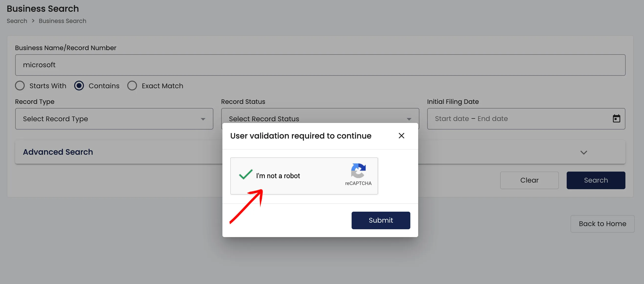Open the Select Record Type dropdown

pyautogui.click(x=114, y=119)
